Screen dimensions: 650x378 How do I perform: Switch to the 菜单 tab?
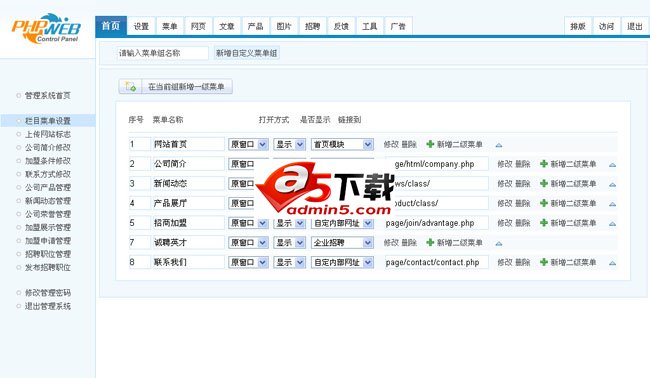170,27
